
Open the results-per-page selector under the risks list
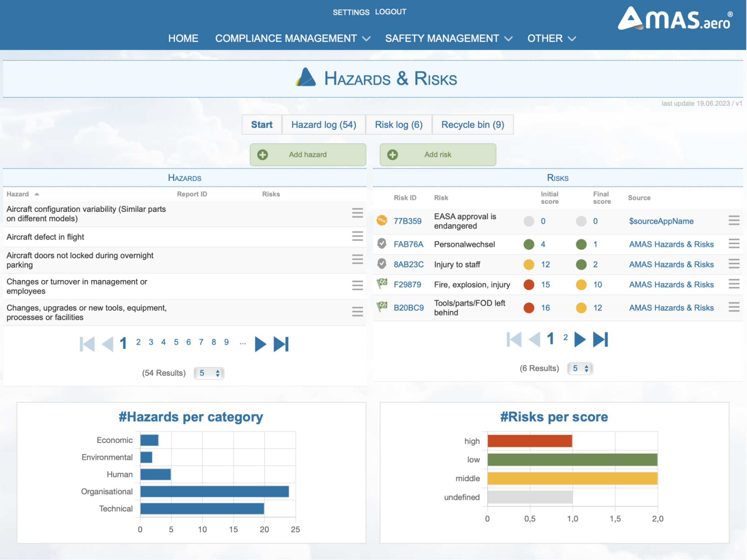click(580, 368)
